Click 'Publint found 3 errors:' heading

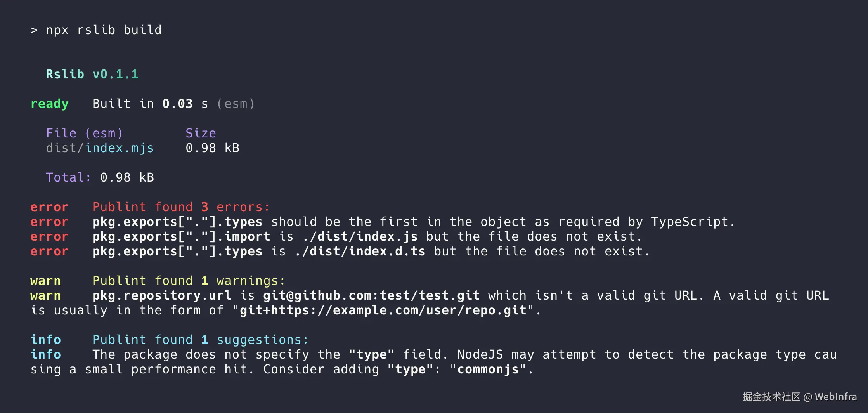[x=181, y=207]
